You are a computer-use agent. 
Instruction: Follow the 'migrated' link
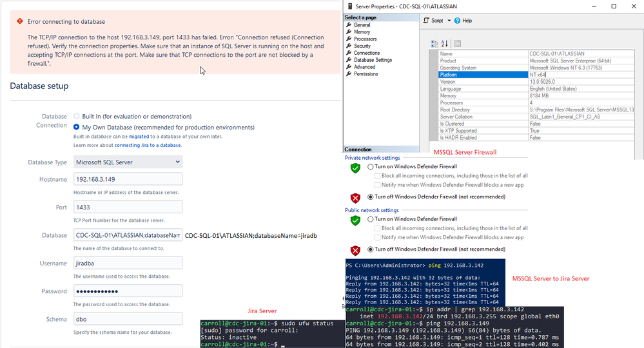[x=139, y=137]
